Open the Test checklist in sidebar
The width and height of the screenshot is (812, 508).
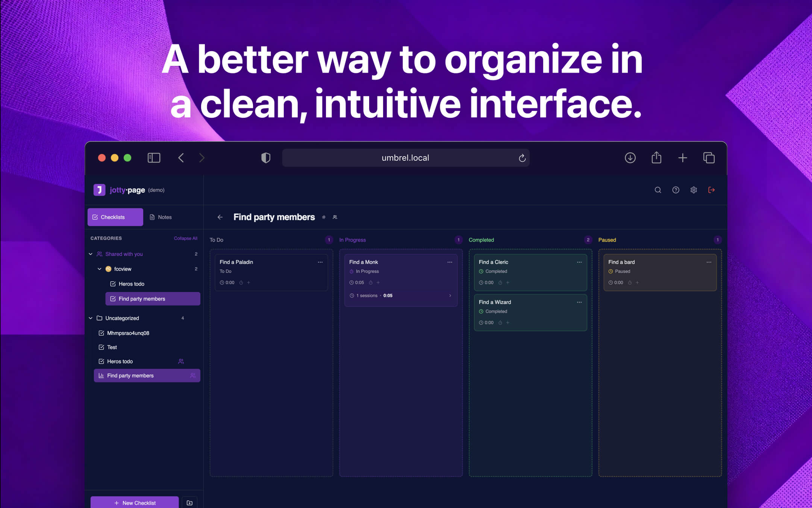click(112, 347)
